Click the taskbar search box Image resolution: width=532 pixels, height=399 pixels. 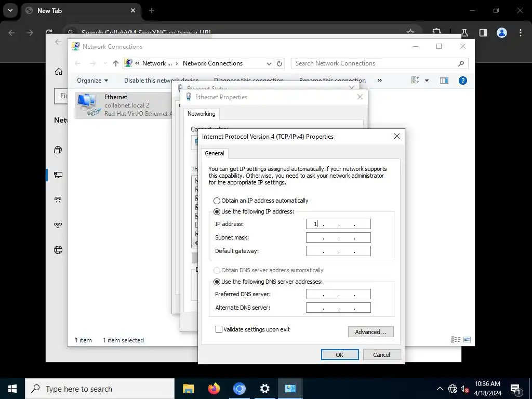click(x=100, y=389)
